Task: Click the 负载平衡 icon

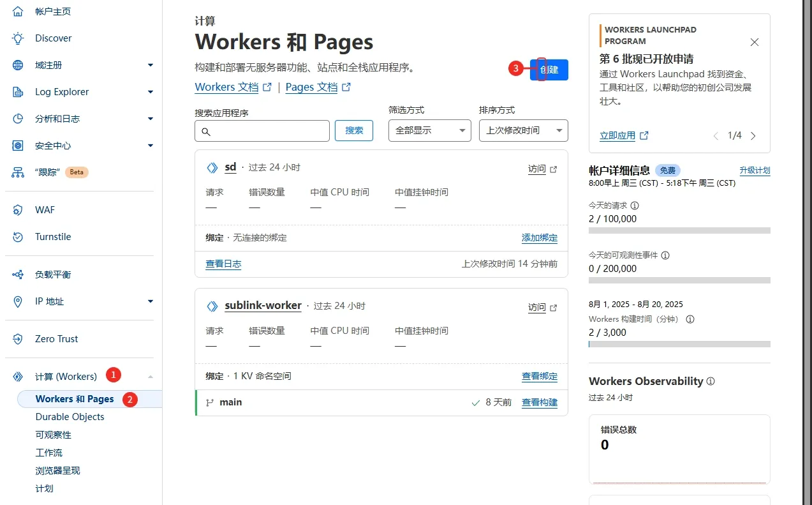Action: 18,275
